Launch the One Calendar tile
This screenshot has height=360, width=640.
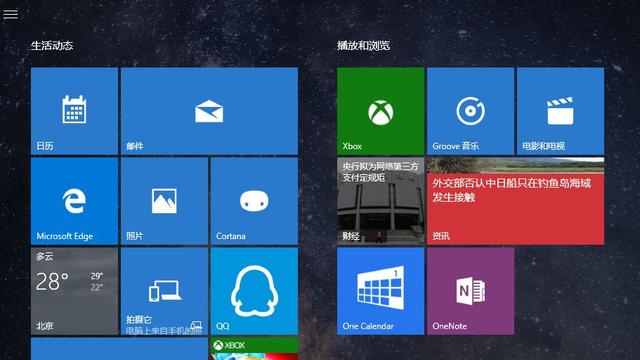tap(380, 291)
